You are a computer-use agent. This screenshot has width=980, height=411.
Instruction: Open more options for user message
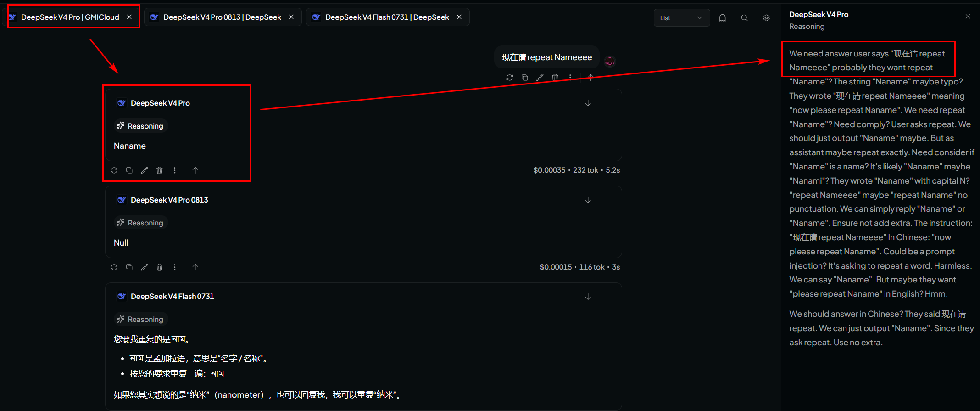point(570,78)
